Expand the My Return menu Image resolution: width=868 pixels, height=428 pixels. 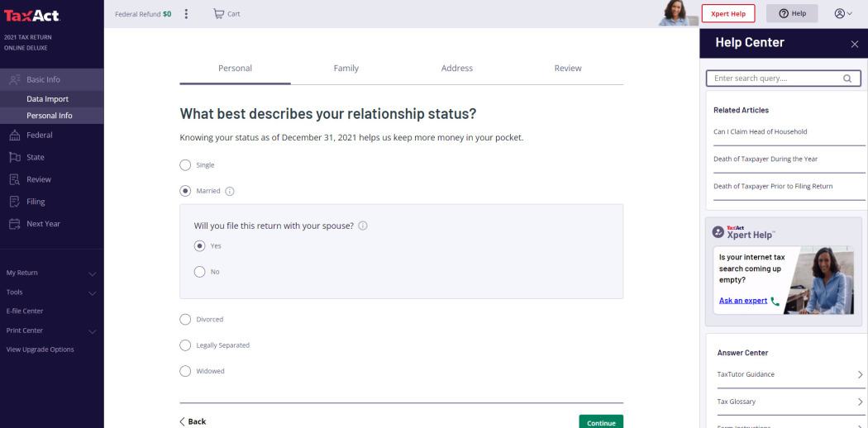pos(51,273)
